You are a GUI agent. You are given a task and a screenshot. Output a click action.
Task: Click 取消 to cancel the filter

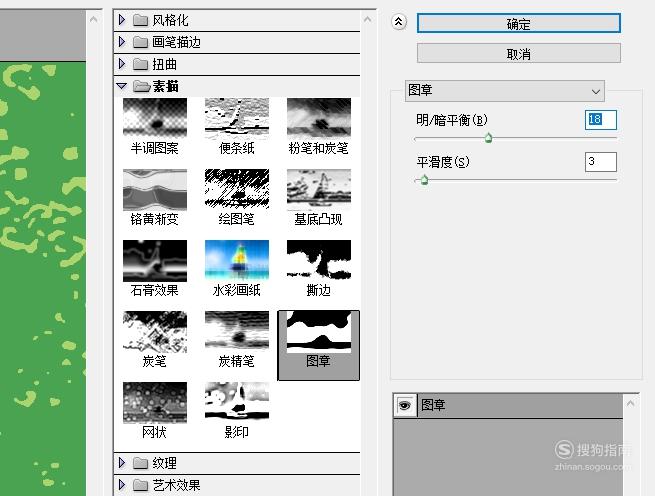click(x=518, y=53)
